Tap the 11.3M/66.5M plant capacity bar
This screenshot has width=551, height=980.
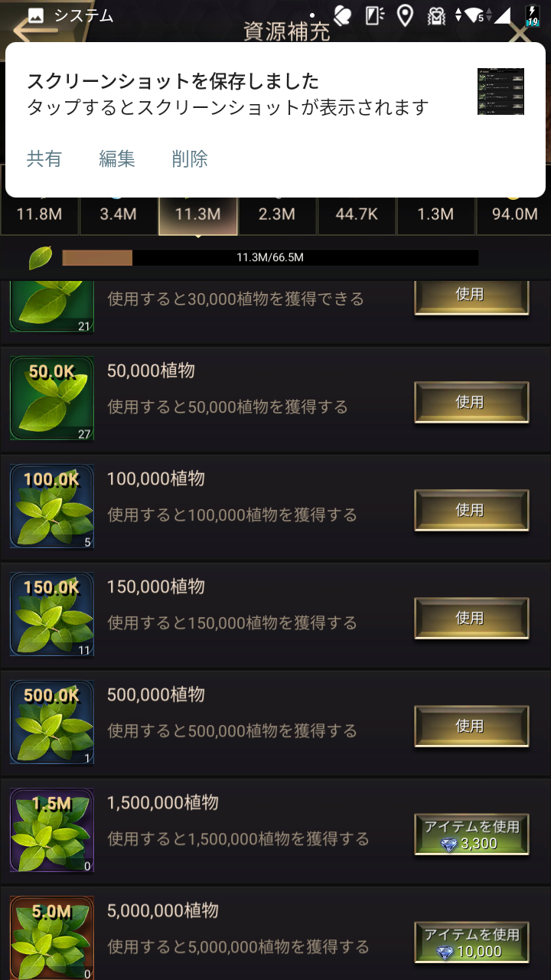point(270,258)
